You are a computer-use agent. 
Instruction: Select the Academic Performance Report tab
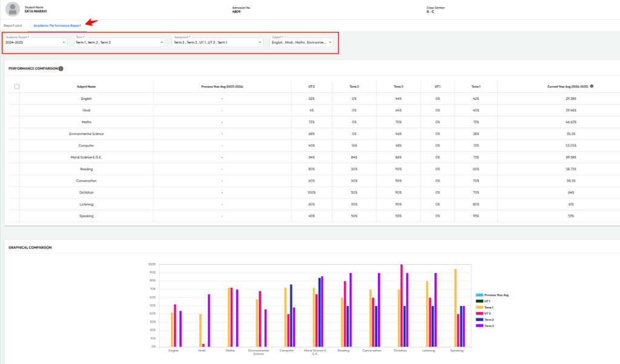57,25
